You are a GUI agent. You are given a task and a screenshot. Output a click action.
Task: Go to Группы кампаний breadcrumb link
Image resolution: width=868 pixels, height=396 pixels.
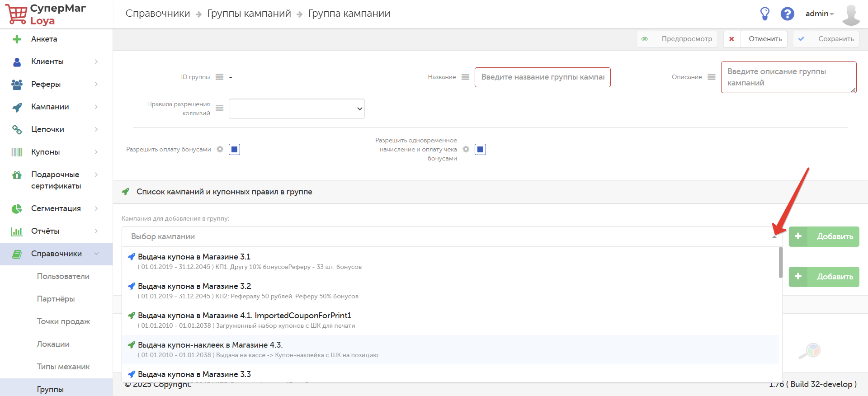click(249, 14)
